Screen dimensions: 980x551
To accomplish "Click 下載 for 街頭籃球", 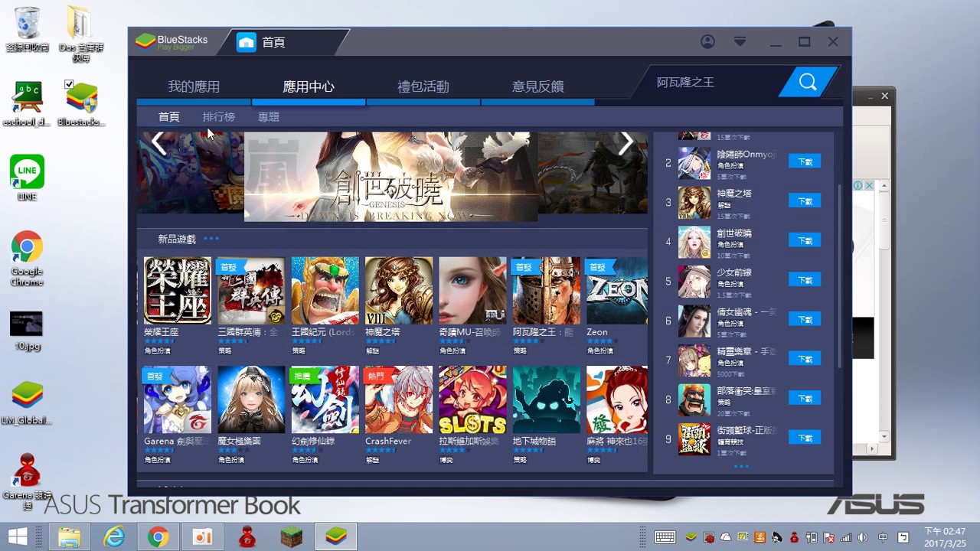I will click(x=805, y=439).
